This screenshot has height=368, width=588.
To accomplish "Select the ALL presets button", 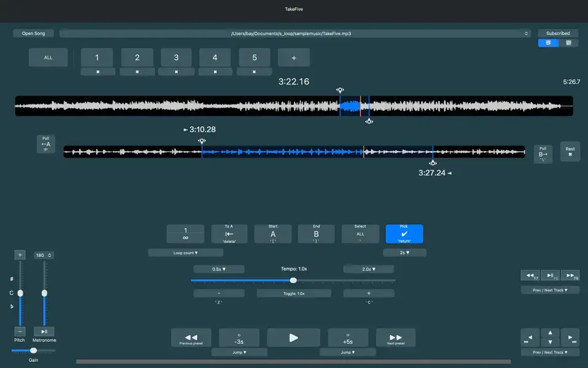I will (48, 58).
